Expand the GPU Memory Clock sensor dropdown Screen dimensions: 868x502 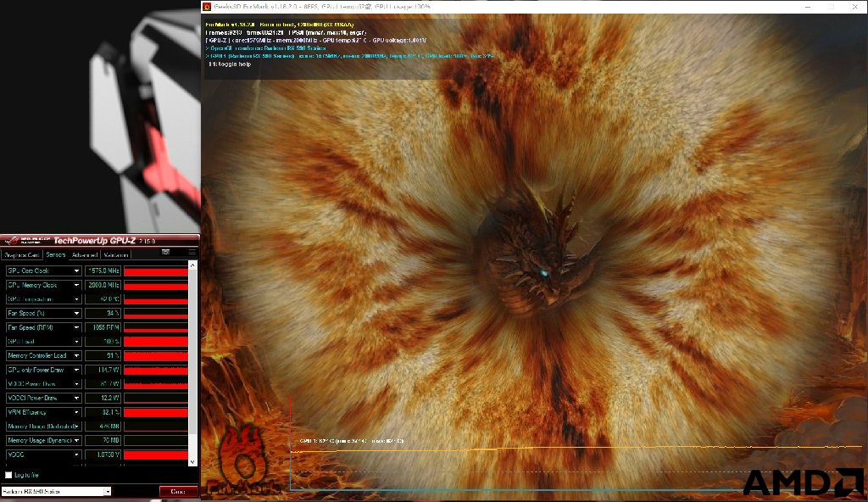pyautogui.click(x=76, y=285)
